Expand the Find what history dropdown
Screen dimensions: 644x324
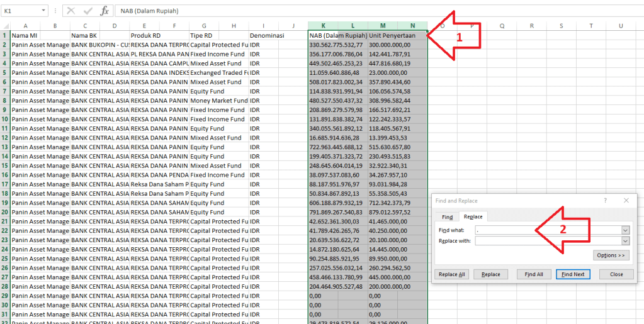click(625, 230)
